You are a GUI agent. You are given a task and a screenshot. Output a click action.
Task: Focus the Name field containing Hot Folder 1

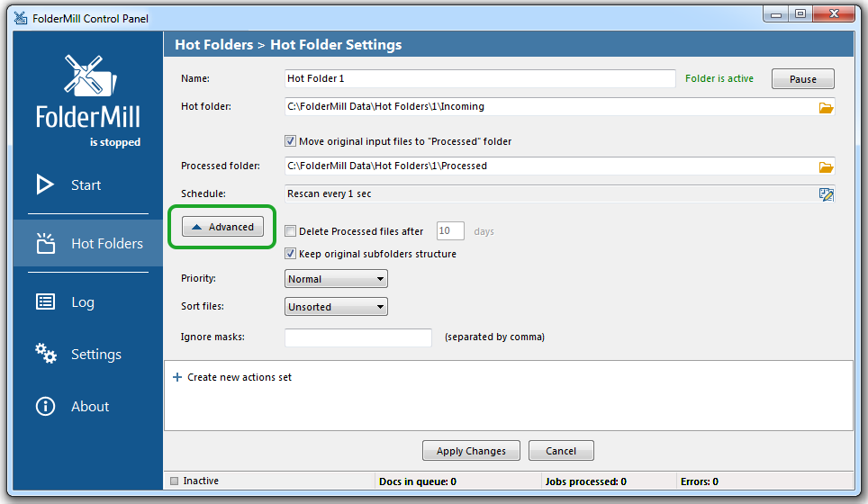pos(480,78)
